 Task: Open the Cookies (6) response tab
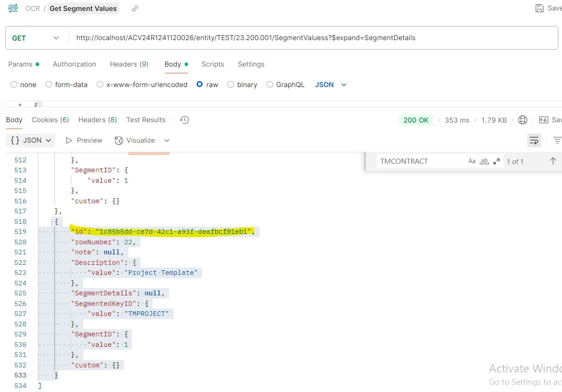point(50,119)
